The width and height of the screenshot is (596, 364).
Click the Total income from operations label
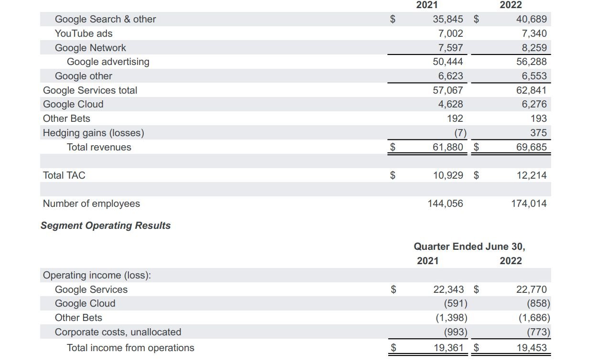pyautogui.click(x=130, y=348)
